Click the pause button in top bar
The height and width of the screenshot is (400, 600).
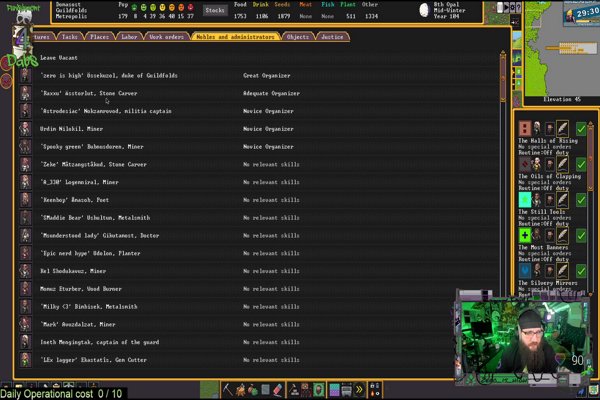pyautogui.click(x=500, y=8)
